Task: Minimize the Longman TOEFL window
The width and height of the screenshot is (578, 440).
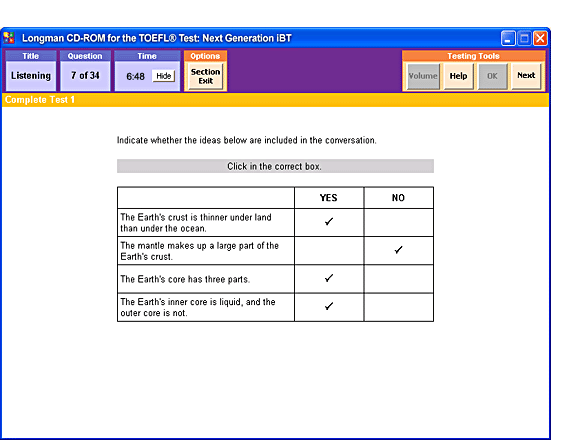Action: [508, 38]
